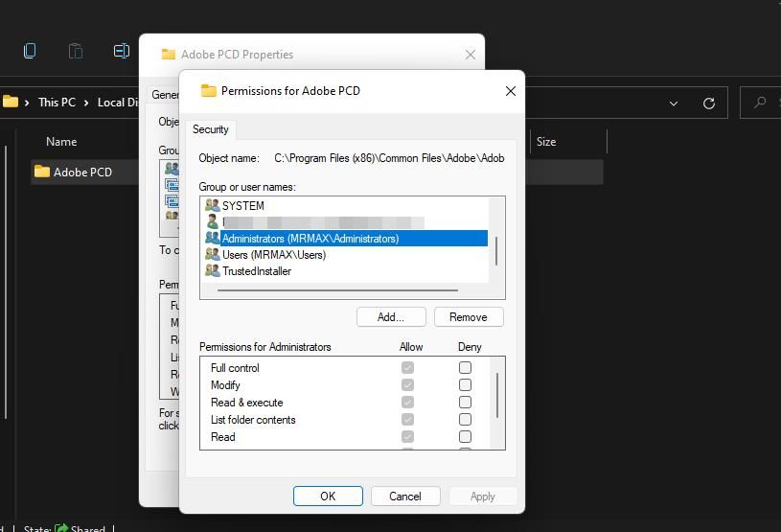
Task: Open General tab in Properties window
Action: tap(163, 95)
